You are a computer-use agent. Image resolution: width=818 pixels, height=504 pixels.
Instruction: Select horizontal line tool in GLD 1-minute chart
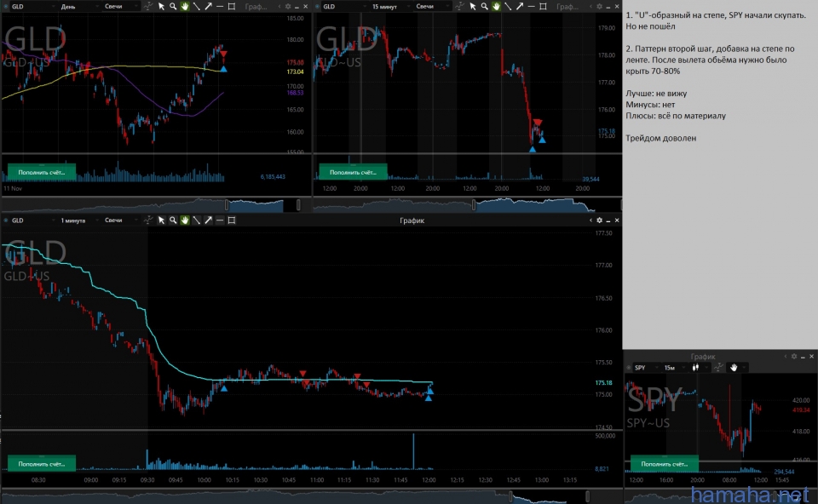click(x=220, y=220)
